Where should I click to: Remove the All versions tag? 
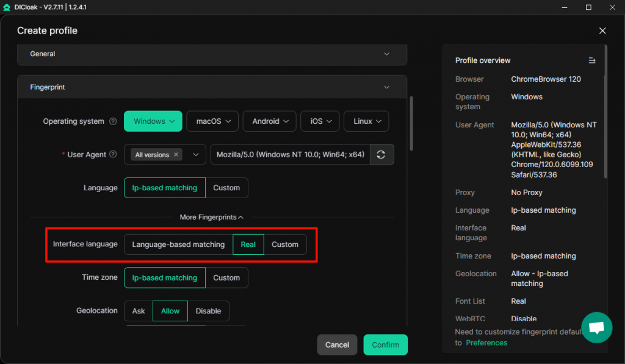pos(176,155)
